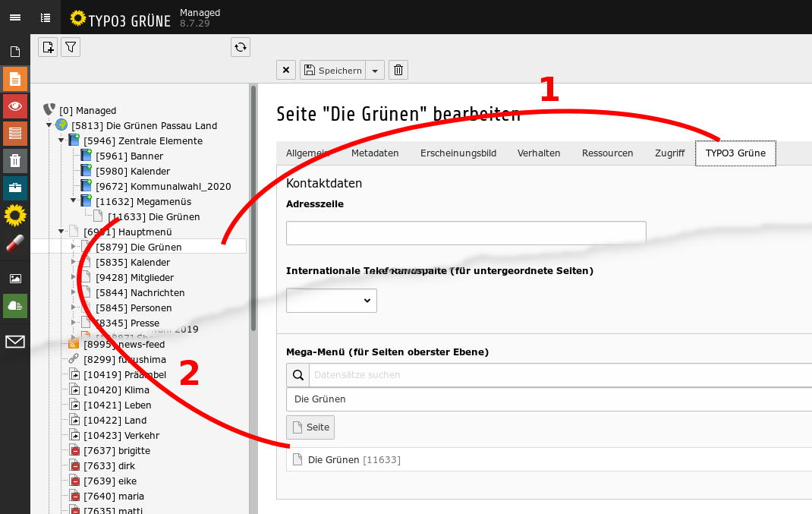812x514 pixels.
Task: Select [5961] Banner in page tree
Action: coord(130,156)
